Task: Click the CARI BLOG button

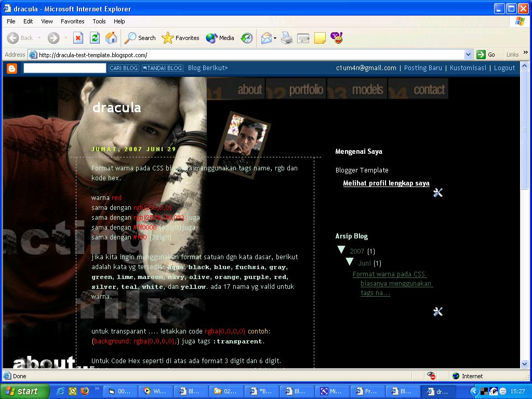Action: coord(124,68)
